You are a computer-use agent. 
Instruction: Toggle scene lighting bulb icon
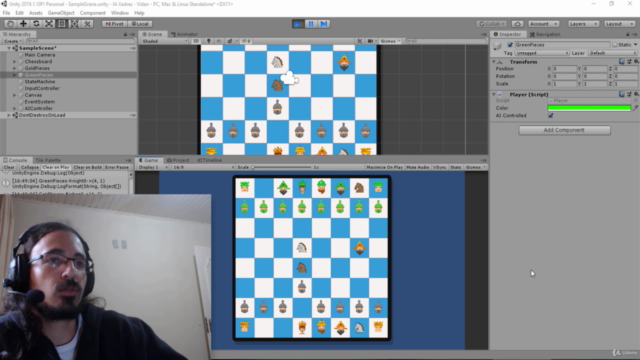click(x=209, y=41)
